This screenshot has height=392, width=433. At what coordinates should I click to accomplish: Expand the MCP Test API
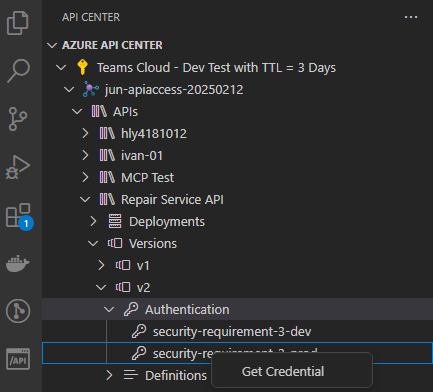tap(85, 177)
